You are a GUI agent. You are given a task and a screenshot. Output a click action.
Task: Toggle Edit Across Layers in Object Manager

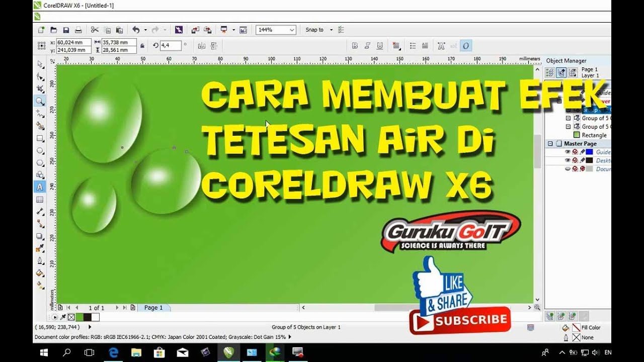(561, 72)
